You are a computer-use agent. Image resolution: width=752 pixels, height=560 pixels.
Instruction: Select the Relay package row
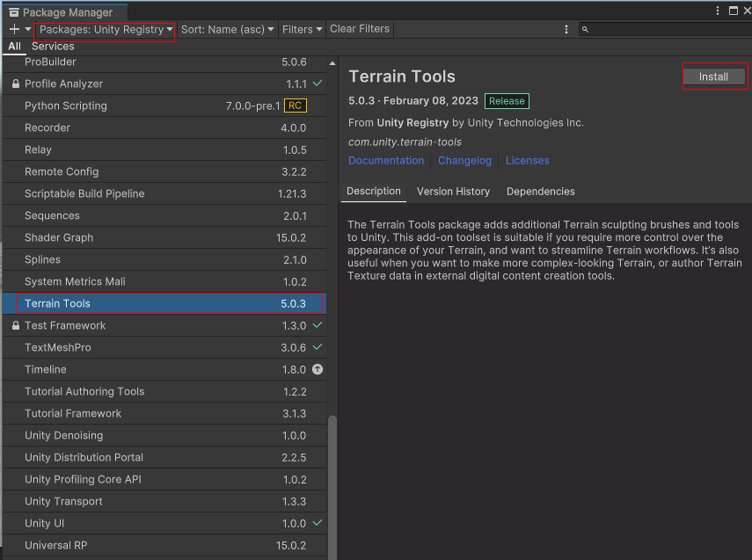coord(164,150)
